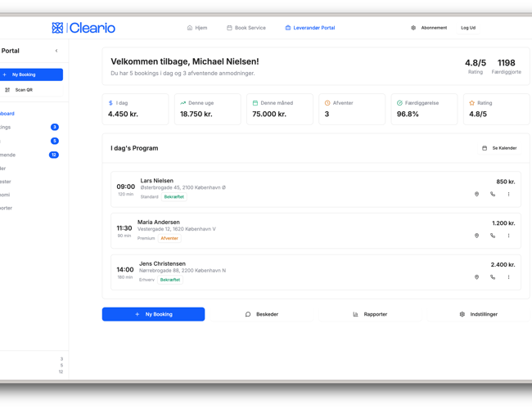Open Se Kalender button
This screenshot has width=532, height=409.
(499, 148)
